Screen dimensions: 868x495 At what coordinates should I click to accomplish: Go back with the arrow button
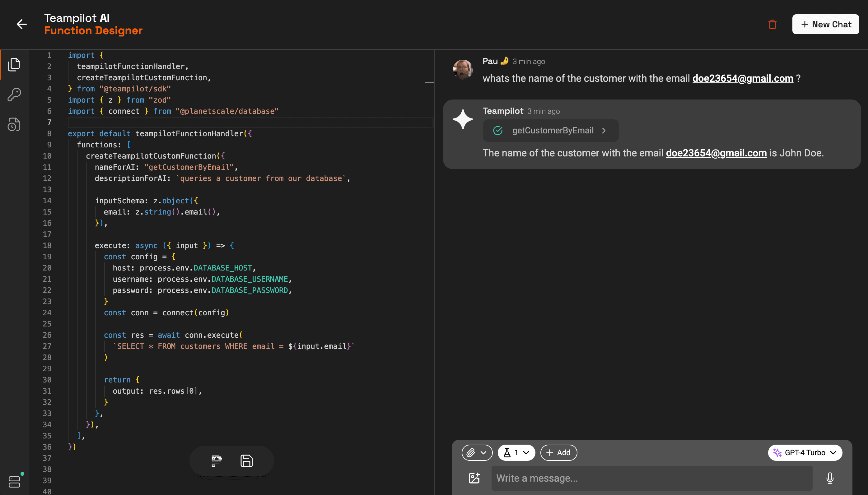21,24
